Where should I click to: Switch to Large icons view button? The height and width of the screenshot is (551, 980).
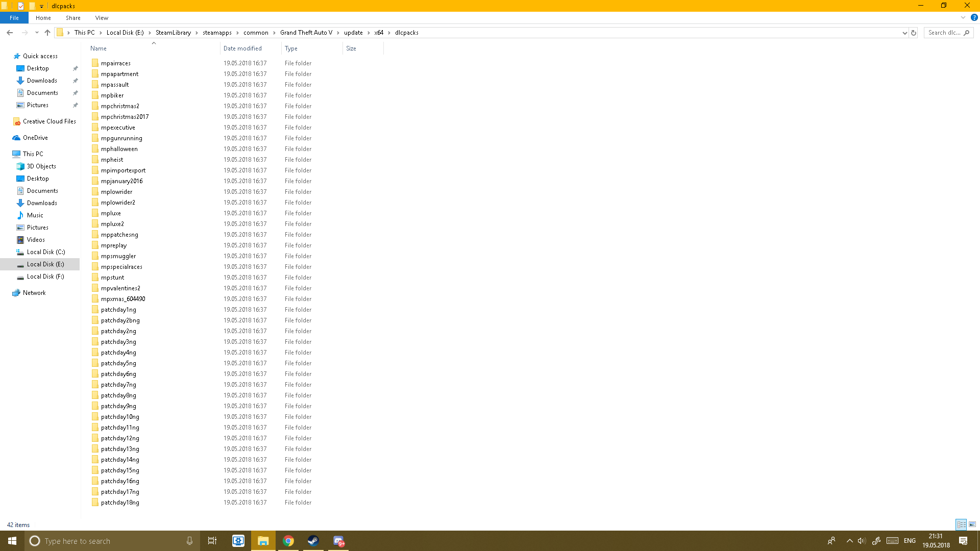[x=972, y=524]
